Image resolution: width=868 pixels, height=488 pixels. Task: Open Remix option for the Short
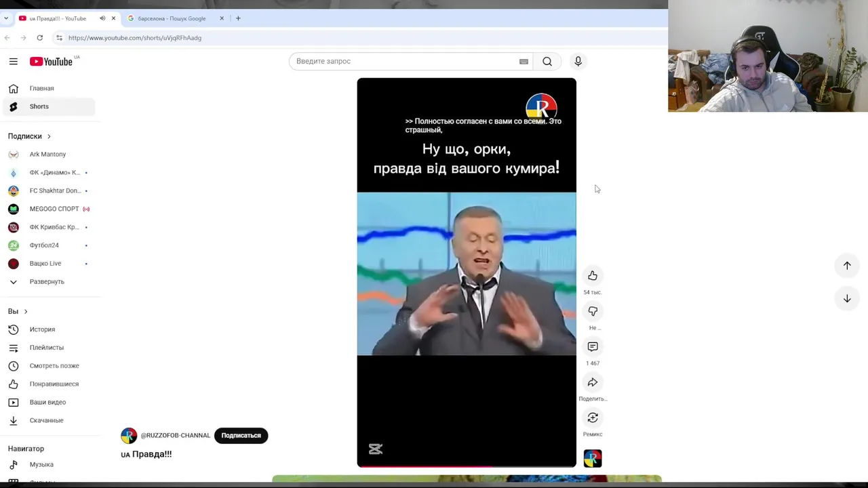(x=593, y=418)
